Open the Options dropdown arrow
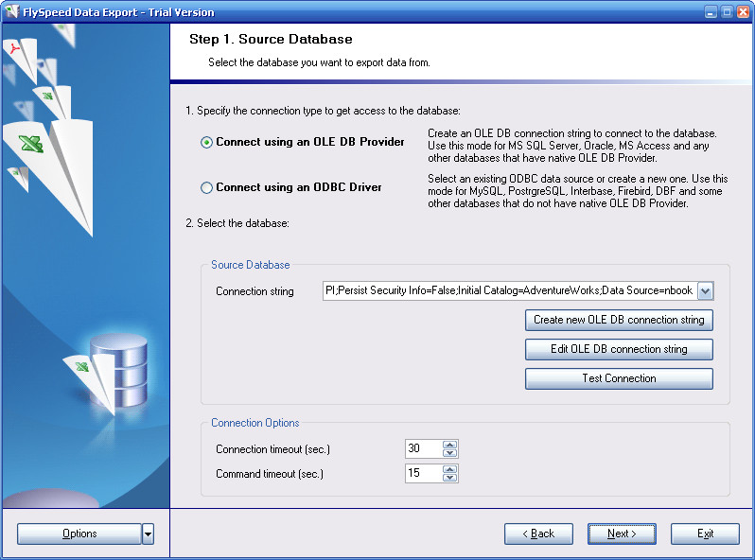Viewport: 755px width, 560px height. (x=148, y=534)
